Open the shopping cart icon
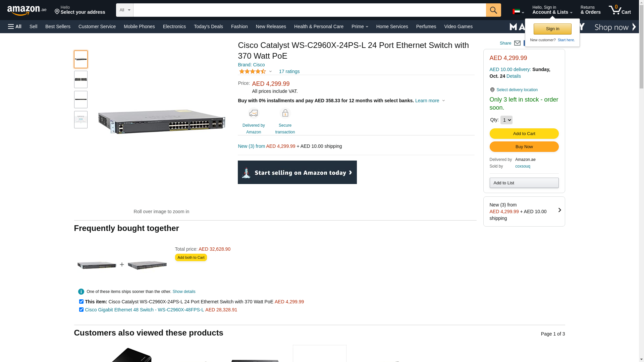Image resolution: width=644 pixels, height=362 pixels. (x=619, y=10)
